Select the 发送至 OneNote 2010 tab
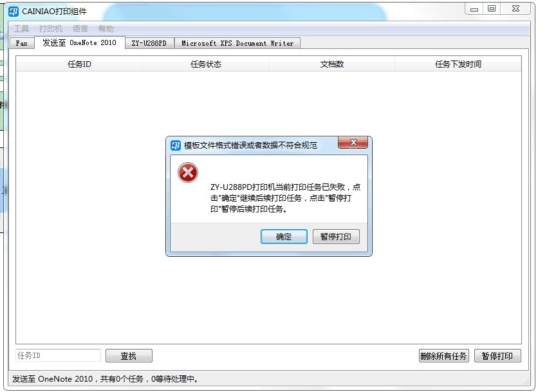Viewport: 547px width, 392px height. coord(80,42)
